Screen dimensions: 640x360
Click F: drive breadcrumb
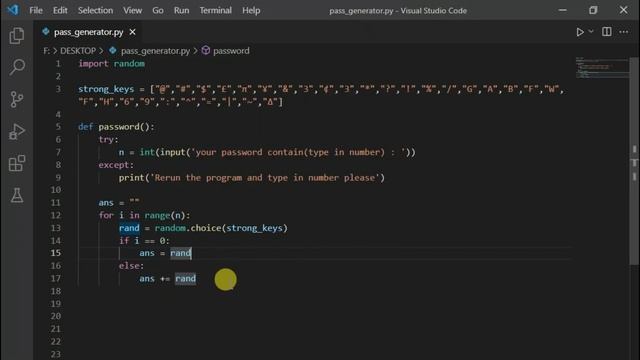pos(46,51)
